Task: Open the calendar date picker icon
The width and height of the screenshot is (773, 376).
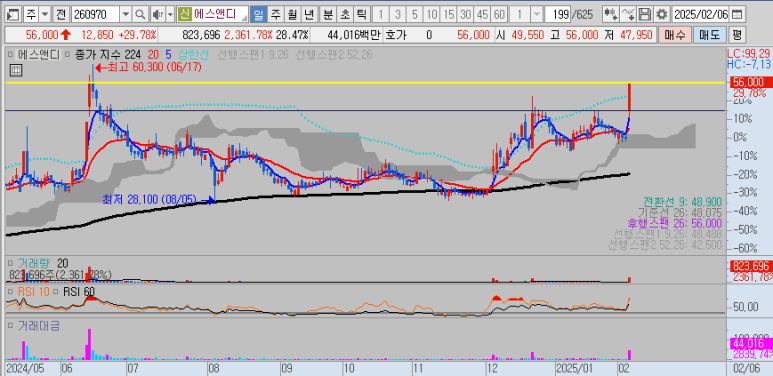Action: [737, 14]
